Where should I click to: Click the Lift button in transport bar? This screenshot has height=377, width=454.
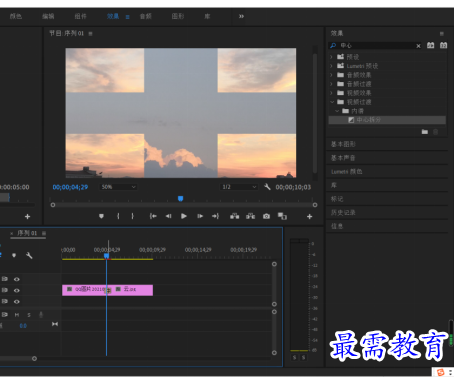[235, 216]
